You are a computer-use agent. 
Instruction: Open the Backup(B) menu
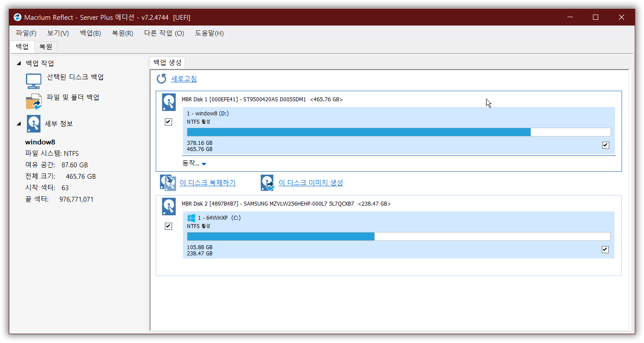[91, 33]
